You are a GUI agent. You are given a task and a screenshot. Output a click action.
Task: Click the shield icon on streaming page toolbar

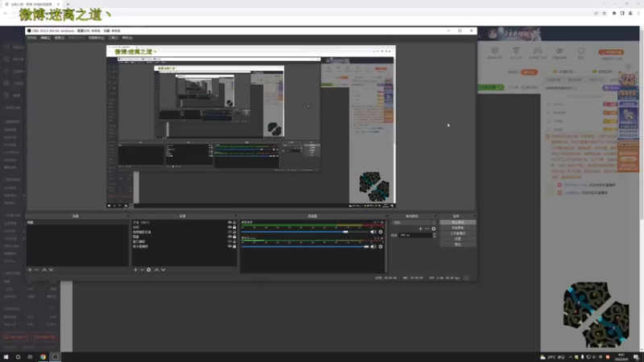[494, 51]
